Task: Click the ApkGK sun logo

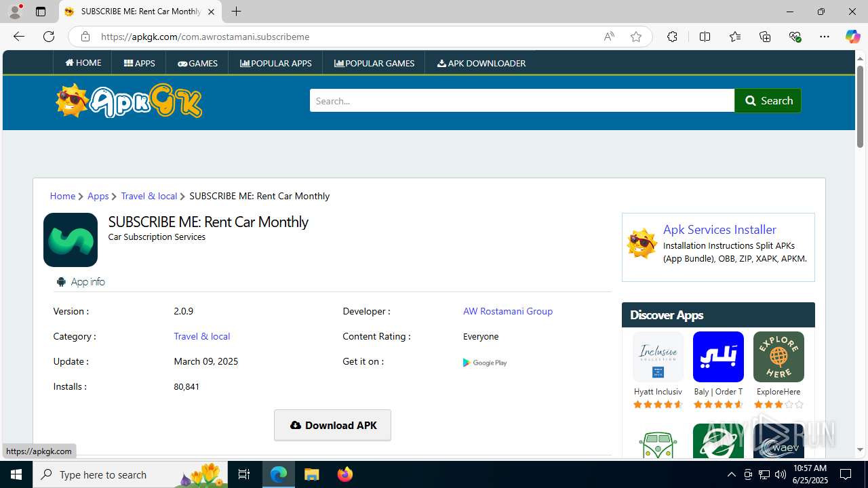Action: pos(129,101)
